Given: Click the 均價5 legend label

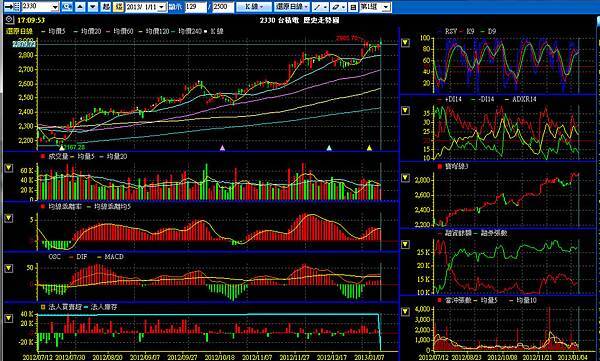Looking at the screenshot, I should coord(57,31).
